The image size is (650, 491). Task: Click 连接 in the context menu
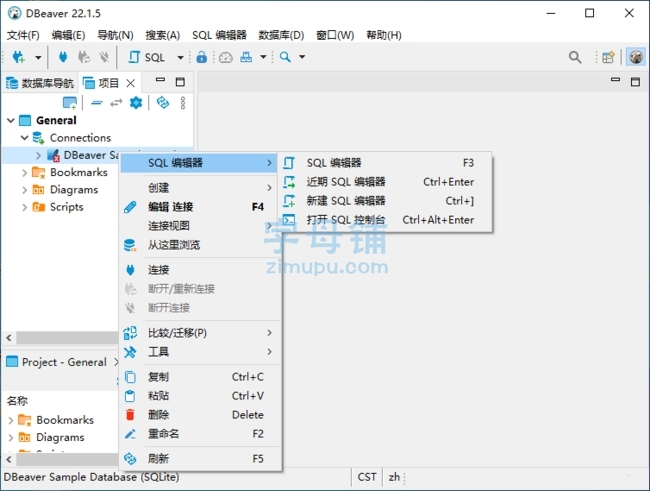pyautogui.click(x=200, y=270)
